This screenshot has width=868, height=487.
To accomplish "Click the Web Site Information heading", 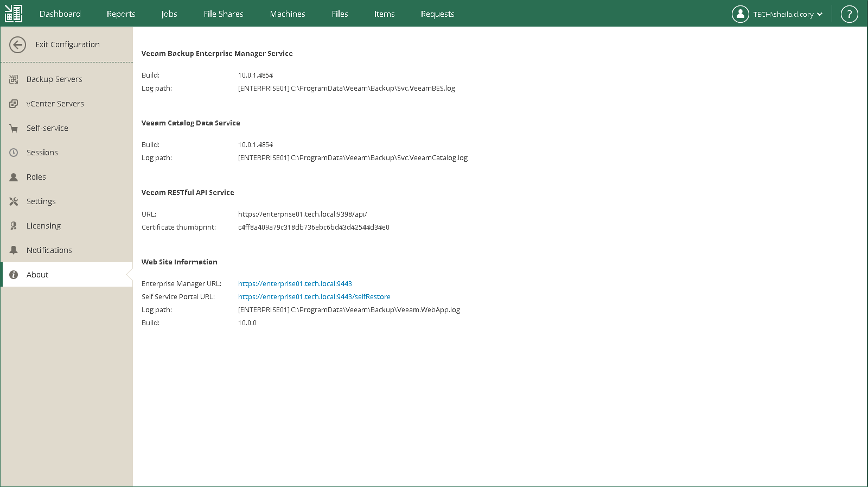I will [x=180, y=262].
